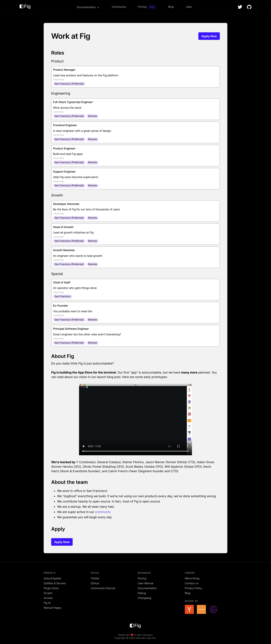Click San Francisco tag on Chief of Staff
This screenshot has width=271, height=644.
pyautogui.click(x=63, y=297)
